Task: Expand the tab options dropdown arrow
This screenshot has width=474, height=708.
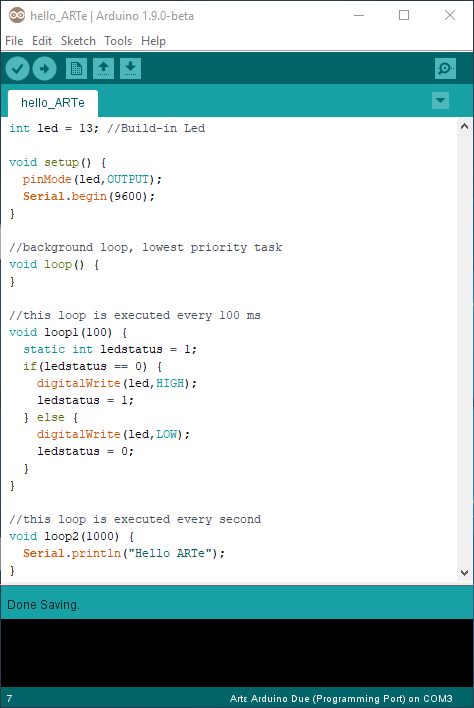Action: 440,100
